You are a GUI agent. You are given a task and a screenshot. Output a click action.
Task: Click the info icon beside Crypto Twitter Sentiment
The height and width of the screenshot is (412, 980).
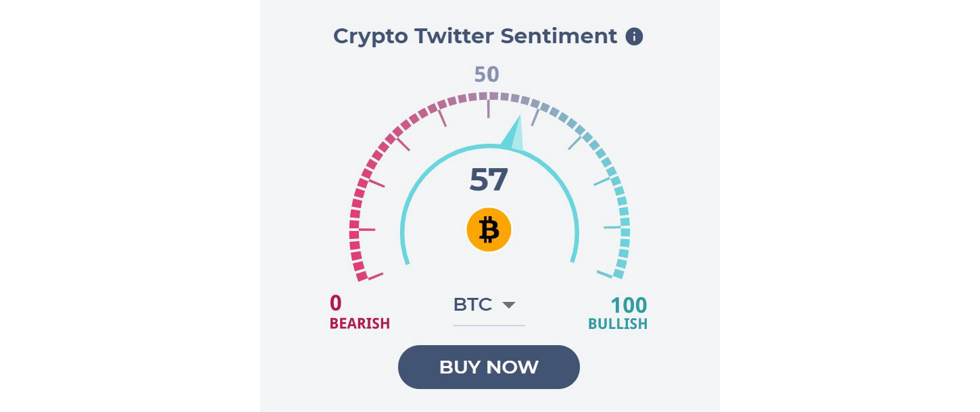[634, 36]
